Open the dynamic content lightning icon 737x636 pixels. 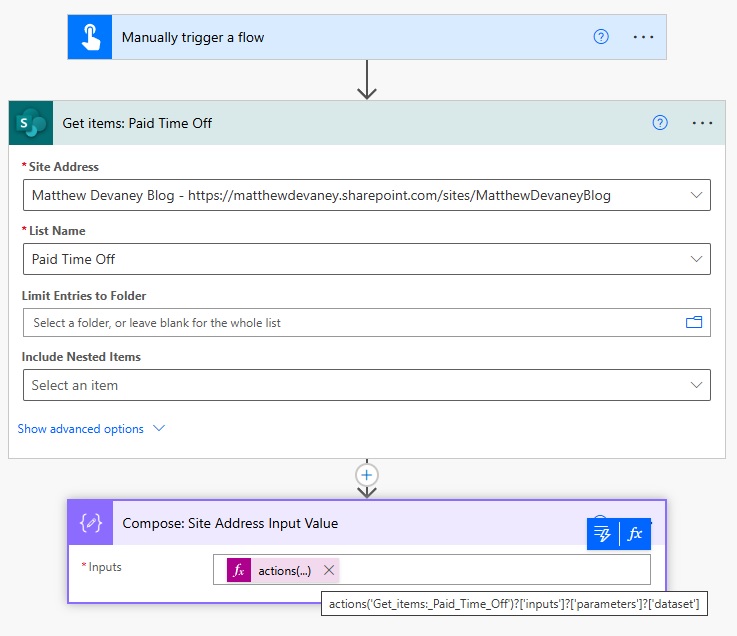pos(603,534)
